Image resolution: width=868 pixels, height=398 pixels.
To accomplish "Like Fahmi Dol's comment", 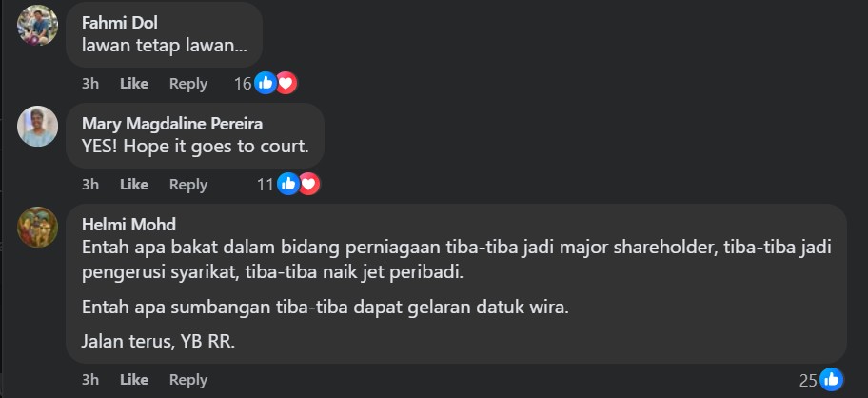I will [x=134, y=84].
